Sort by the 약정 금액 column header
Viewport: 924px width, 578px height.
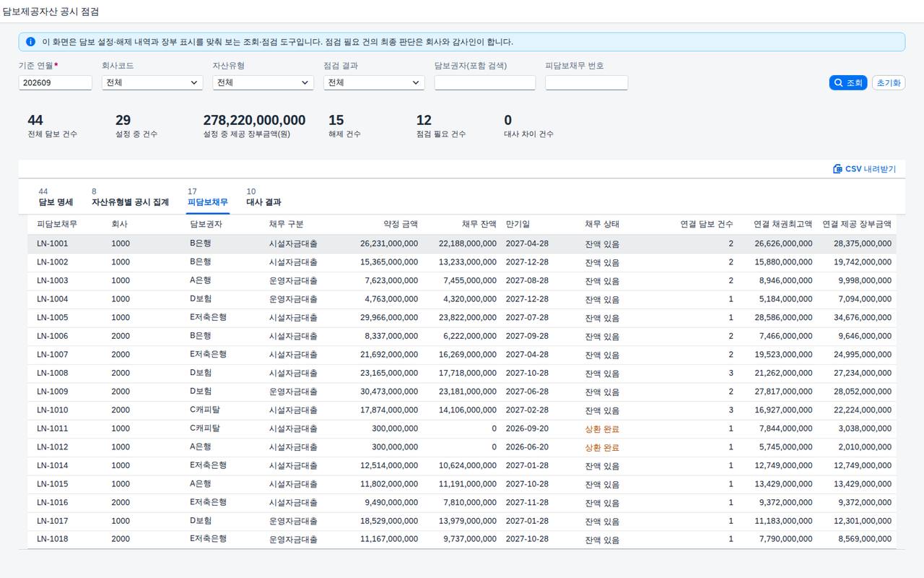[x=401, y=225]
